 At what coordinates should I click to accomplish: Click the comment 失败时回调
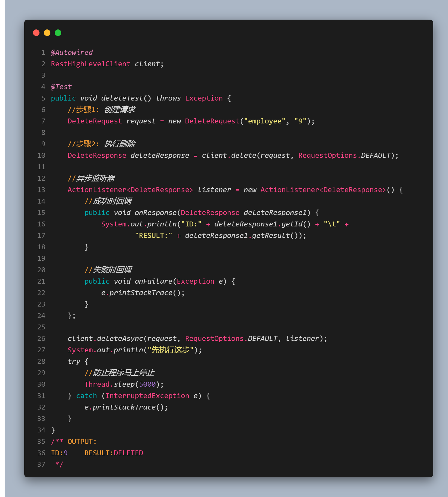pyautogui.click(x=108, y=270)
